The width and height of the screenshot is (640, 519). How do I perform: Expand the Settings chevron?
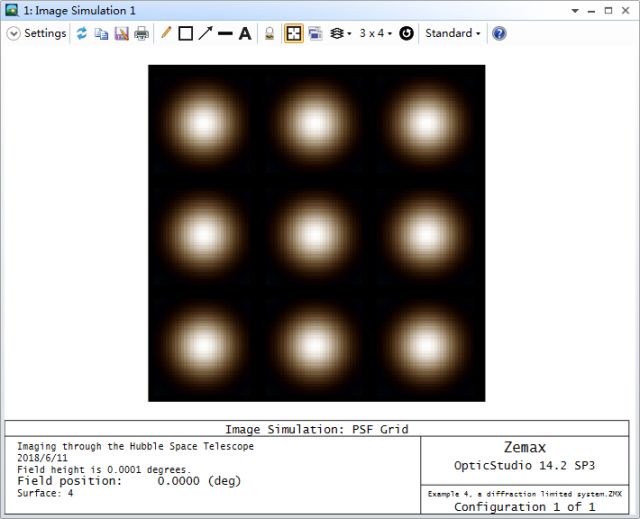(13, 33)
